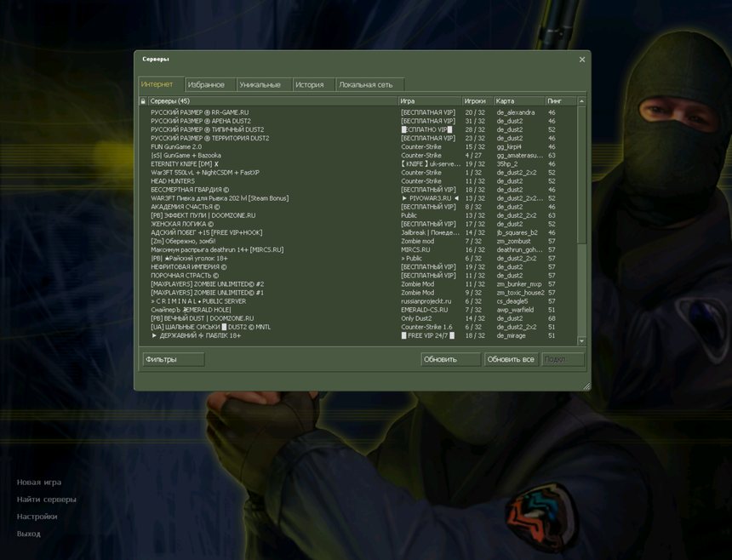Sort by Пинг column header
This screenshot has height=560, width=732.
[x=561, y=101]
